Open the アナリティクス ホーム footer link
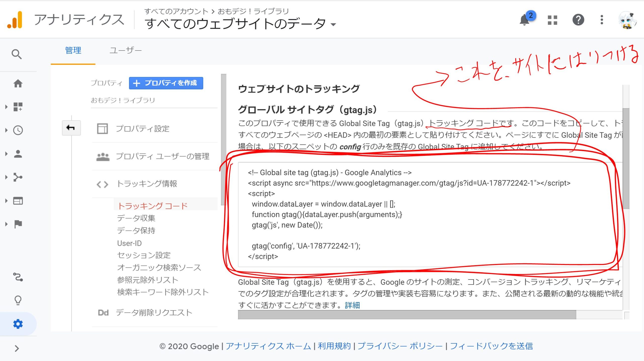The height and width of the screenshot is (361, 644). point(268,346)
